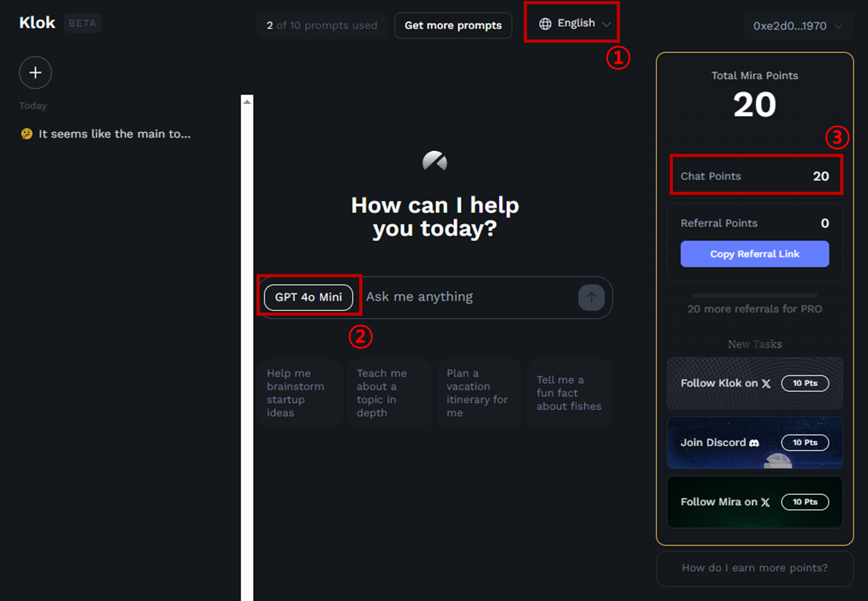
Task: Send the prompt with the arrow button
Action: click(x=591, y=298)
